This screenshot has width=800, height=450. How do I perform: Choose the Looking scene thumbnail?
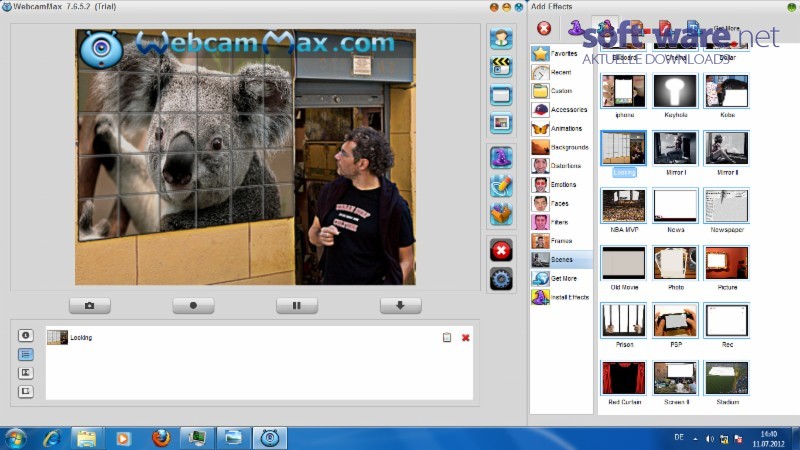click(x=623, y=148)
